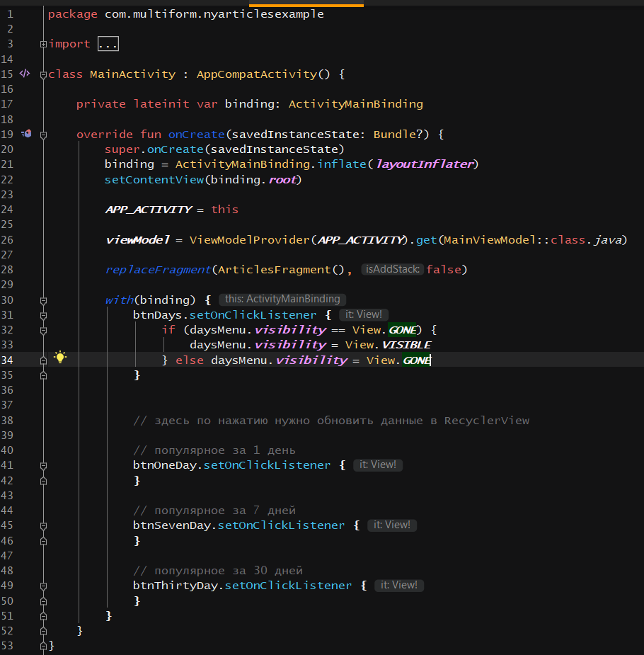This screenshot has height=655, width=644.
Task: Click the RecyclerView comment on line 38
Action: (x=331, y=421)
